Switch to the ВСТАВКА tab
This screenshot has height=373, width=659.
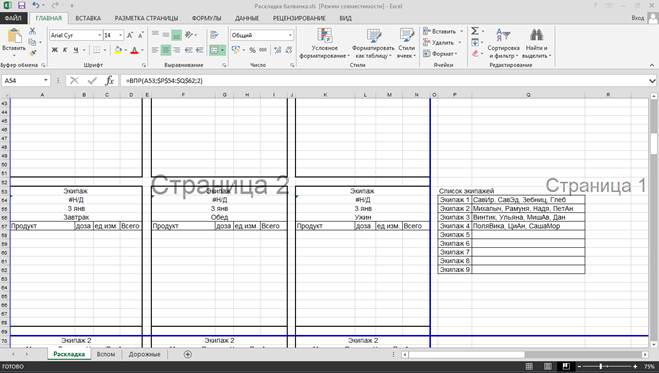click(x=88, y=18)
